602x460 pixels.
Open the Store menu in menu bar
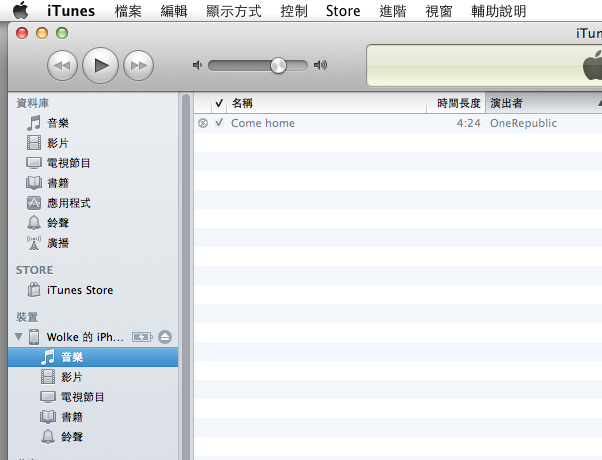343,11
